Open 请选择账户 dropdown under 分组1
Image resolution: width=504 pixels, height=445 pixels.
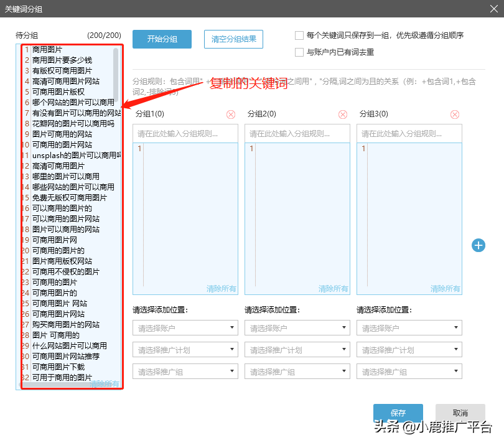pyautogui.click(x=185, y=327)
